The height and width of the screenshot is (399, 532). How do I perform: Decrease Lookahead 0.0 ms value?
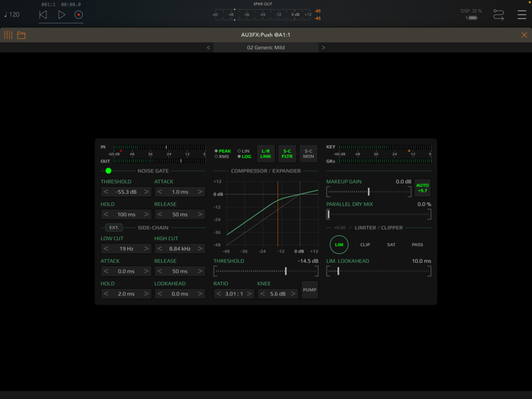tap(160, 294)
